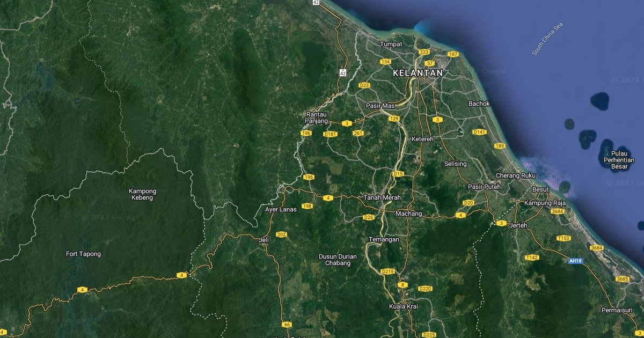Select the T153 road marker

pos(563,238)
